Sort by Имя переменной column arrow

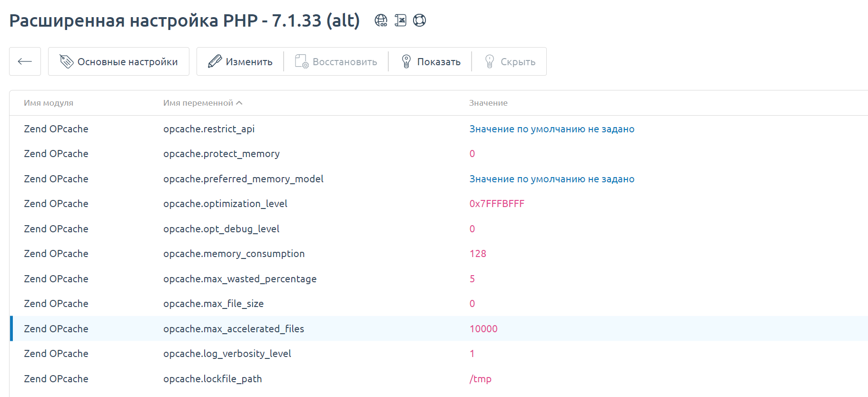click(239, 103)
